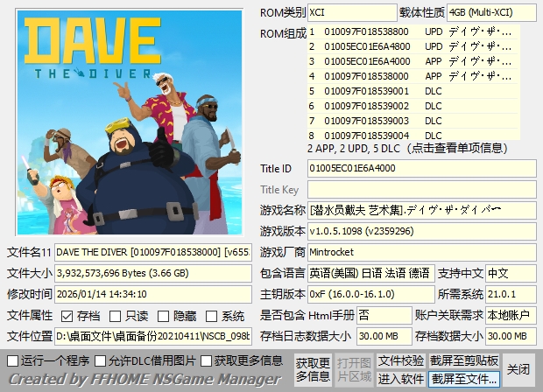
Task: Toggle the 存档 file attribute checkbox
Action: (x=67, y=316)
